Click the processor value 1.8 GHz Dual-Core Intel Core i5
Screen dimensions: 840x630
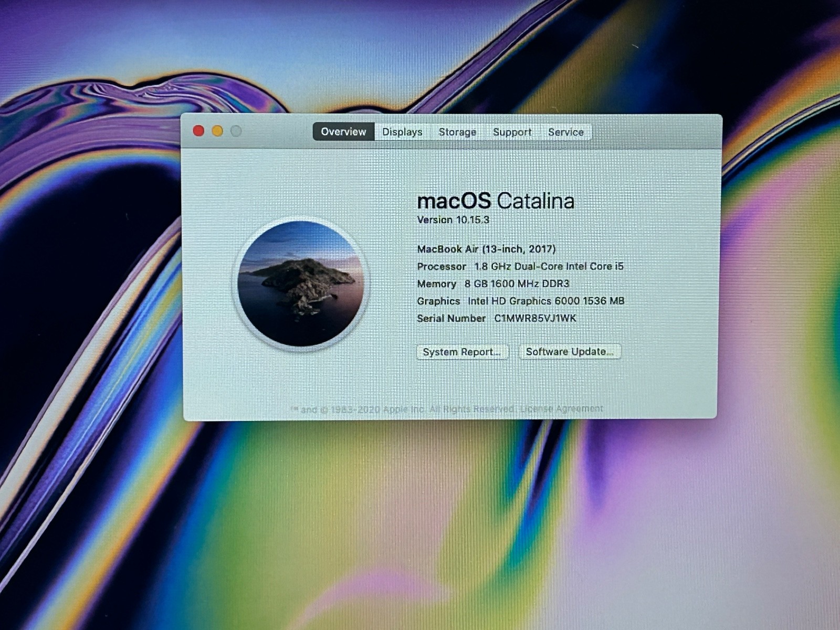549,266
